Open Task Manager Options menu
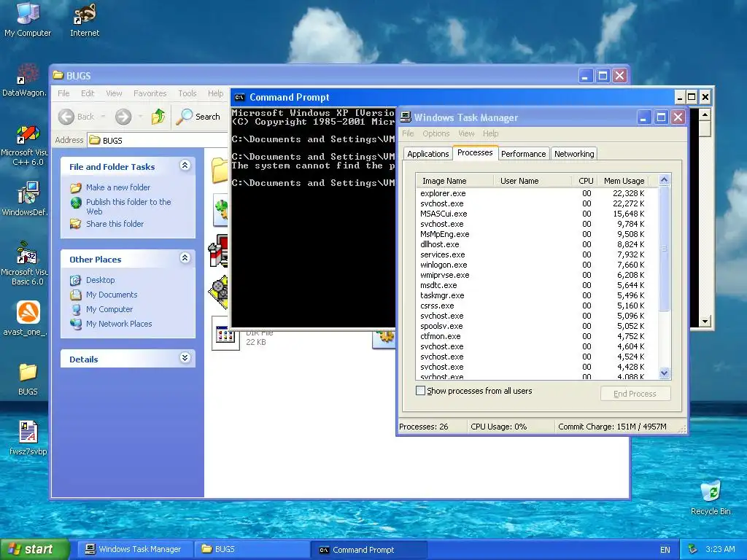Screen dimensions: 747x560 point(436,133)
